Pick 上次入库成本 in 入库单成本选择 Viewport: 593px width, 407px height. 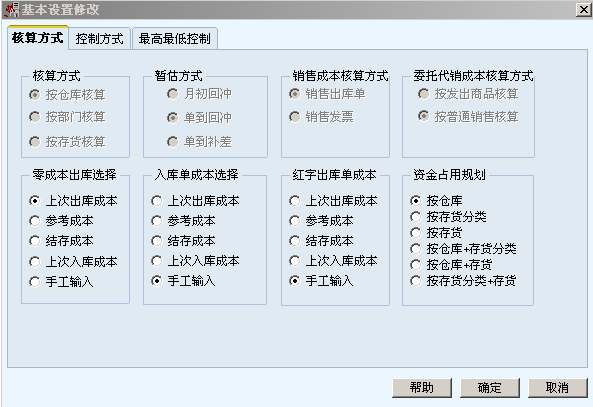pyautogui.click(x=196, y=261)
